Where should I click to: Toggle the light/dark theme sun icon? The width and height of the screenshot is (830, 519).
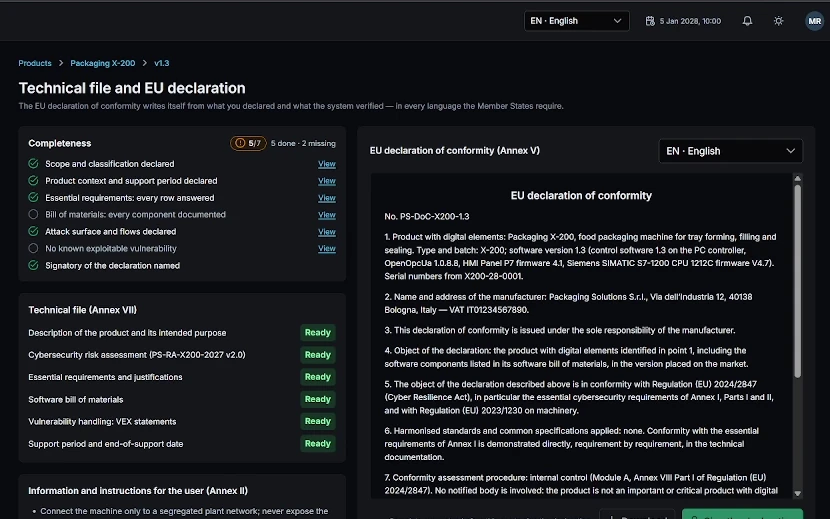pyautogui.click(x=778, y=21)
